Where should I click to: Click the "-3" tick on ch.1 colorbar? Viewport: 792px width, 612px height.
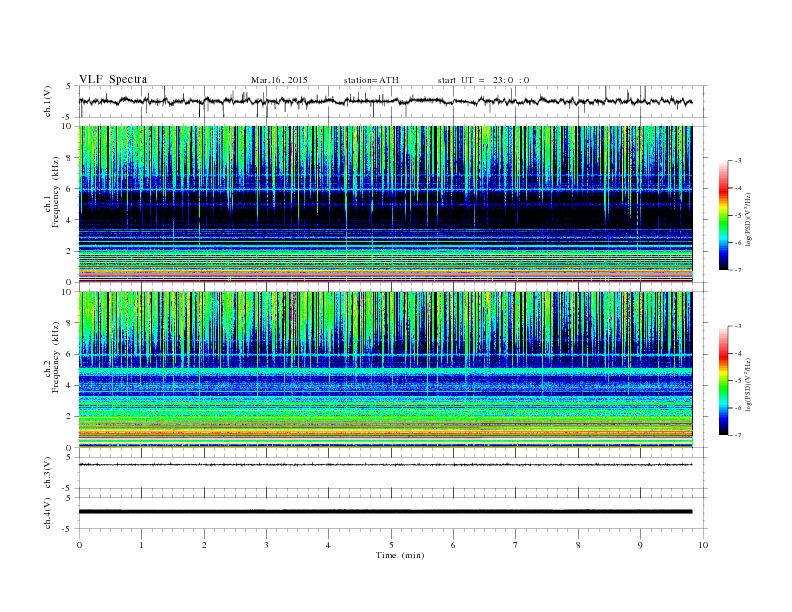tap(737, 161)
